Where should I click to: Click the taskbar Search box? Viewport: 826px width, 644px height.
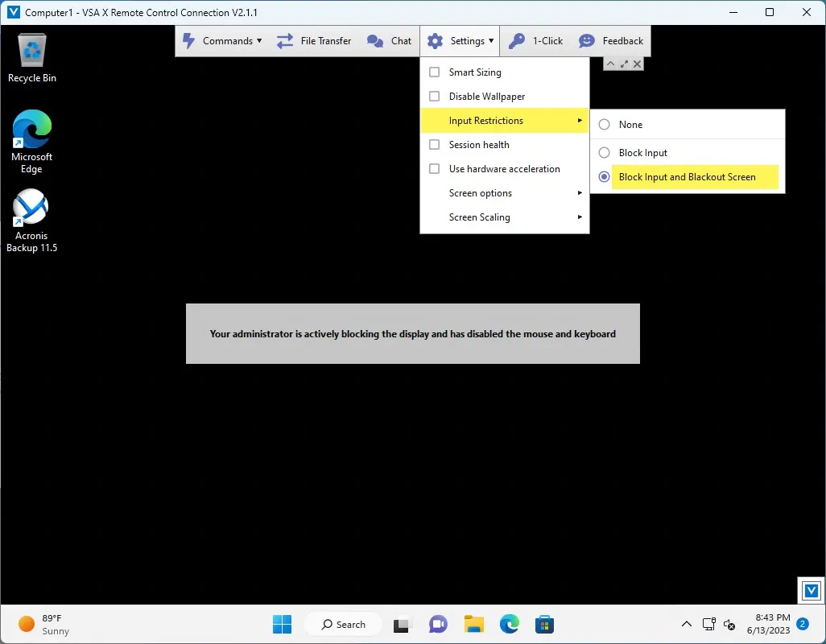[344, 624]
